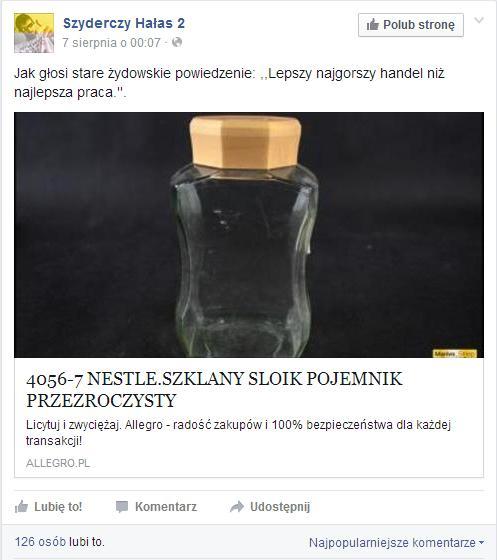
Task: Click the speech bubble Komentarz icon
Action: (122, 507)
